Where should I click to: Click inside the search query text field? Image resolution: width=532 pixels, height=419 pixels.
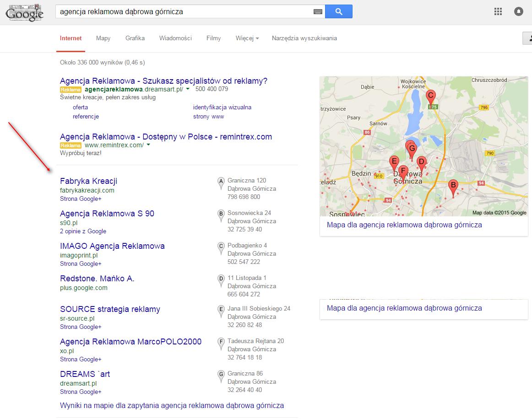183,12
